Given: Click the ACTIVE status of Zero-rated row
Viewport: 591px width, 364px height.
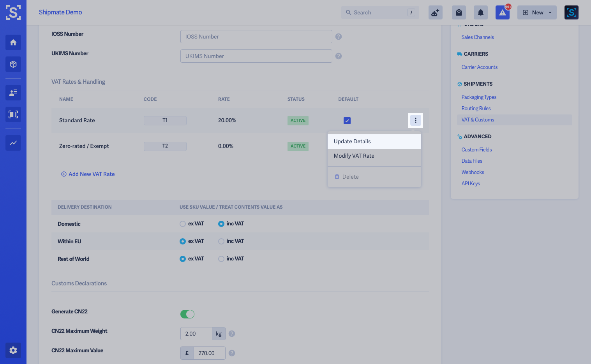Looking at the screenshot, I should click(298, 146).
